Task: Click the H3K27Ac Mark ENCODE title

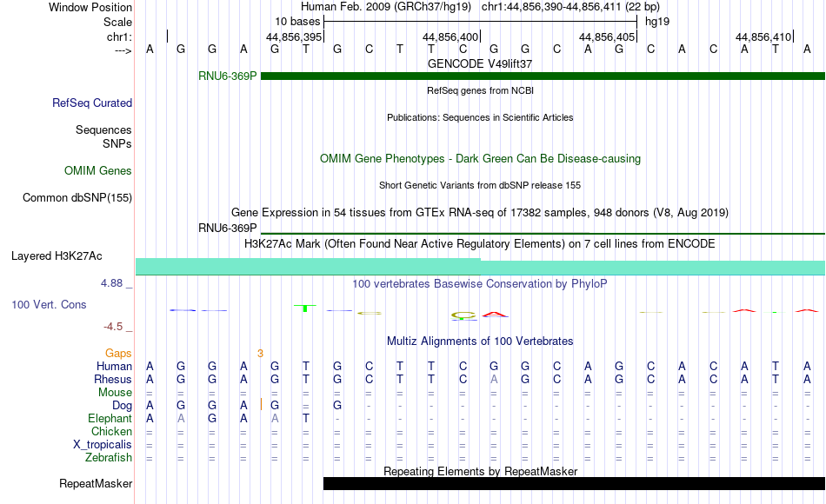Action: [x=480, y=244]
